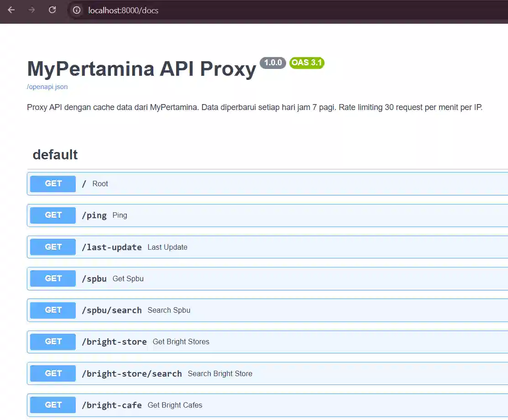Image resolution: width=508 pixels, height=420 pixels.
Task: Click the GET badge for /last-update
Action: (x=53, y=247)
